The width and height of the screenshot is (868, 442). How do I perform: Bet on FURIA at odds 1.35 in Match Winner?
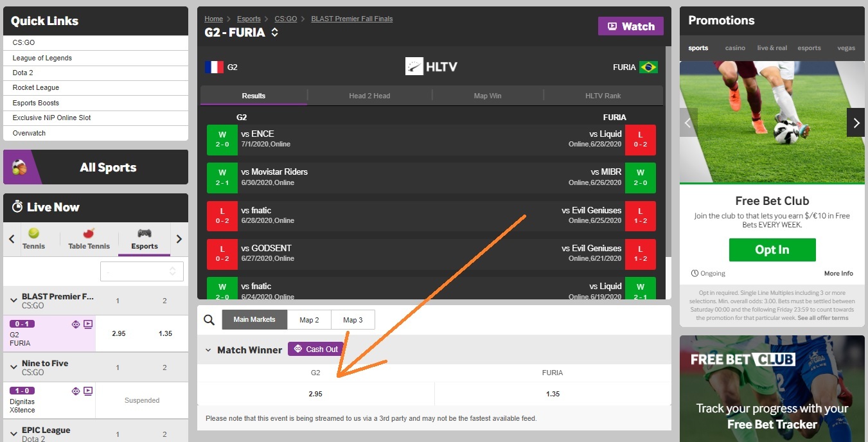(553, 394)
